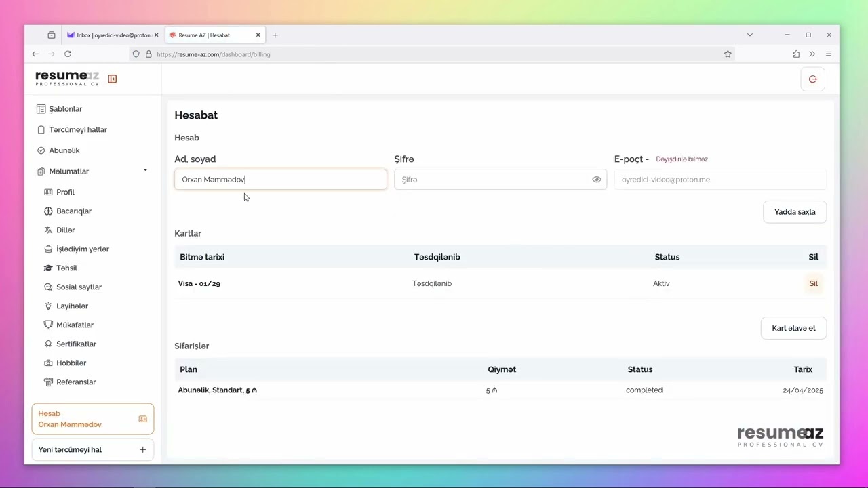Click the Aktiv status cell
The height and width of the screenshot is (488, 868).
[661, 284]
